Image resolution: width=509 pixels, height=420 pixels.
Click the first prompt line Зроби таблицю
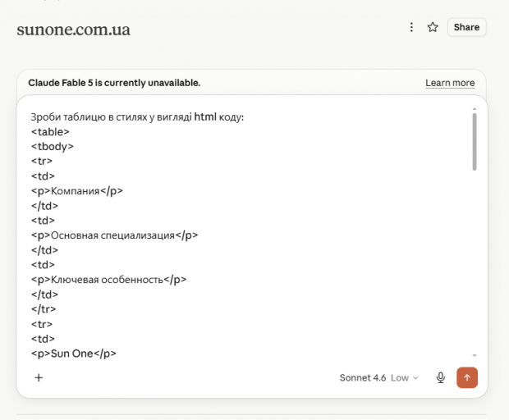(137, 116)
